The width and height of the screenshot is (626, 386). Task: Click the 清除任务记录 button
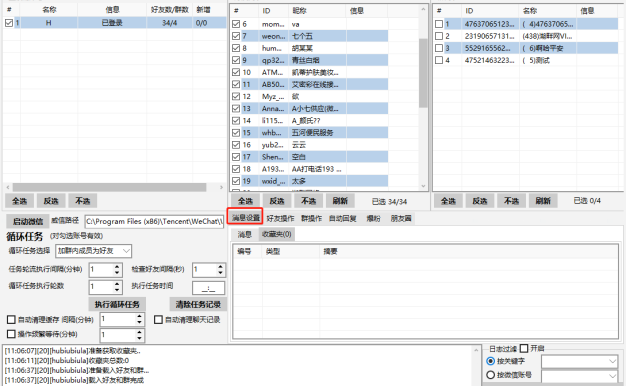click(x=198, y=305)
